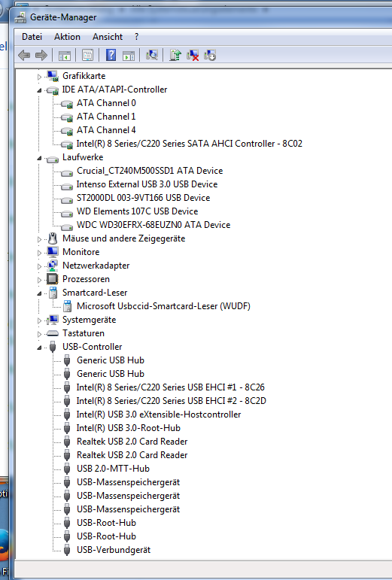Select Intel(R) USB 3.0-Root-Hub
Viewport: 392px width, 580px height.
tap(129, 428)
